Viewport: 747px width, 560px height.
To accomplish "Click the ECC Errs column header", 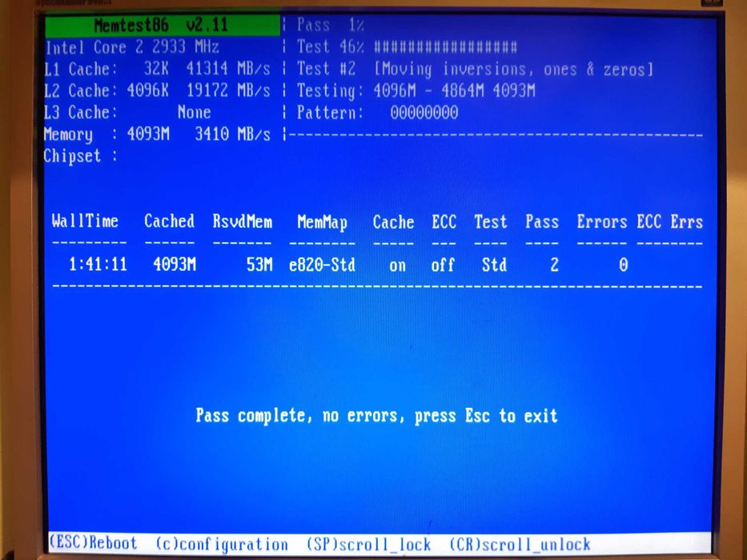I will tap(669, 222).
